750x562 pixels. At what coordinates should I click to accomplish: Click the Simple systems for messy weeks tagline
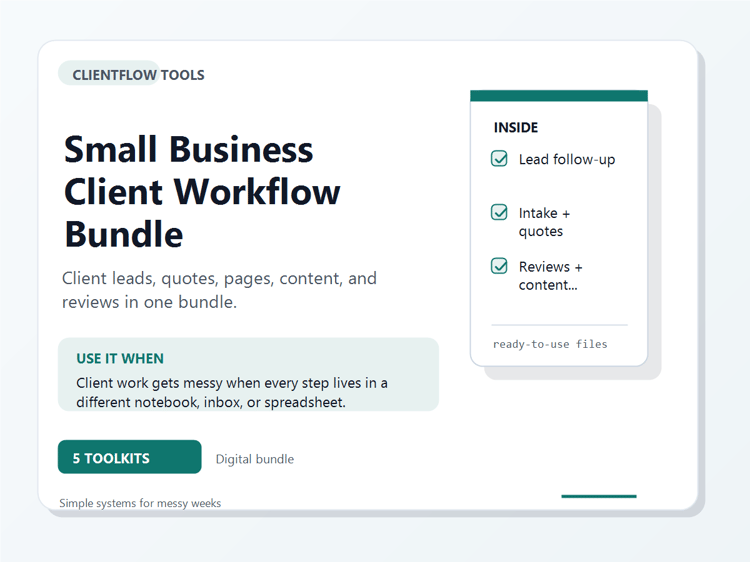[x=140, y=503]
